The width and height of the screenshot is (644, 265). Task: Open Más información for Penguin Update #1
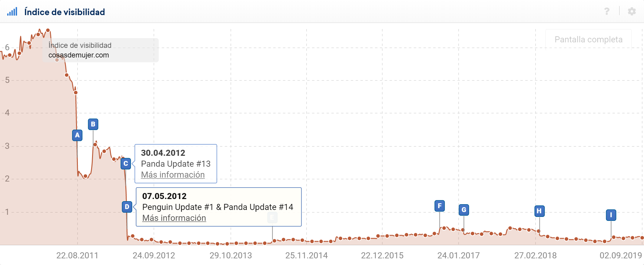click(x=174, y=218)
